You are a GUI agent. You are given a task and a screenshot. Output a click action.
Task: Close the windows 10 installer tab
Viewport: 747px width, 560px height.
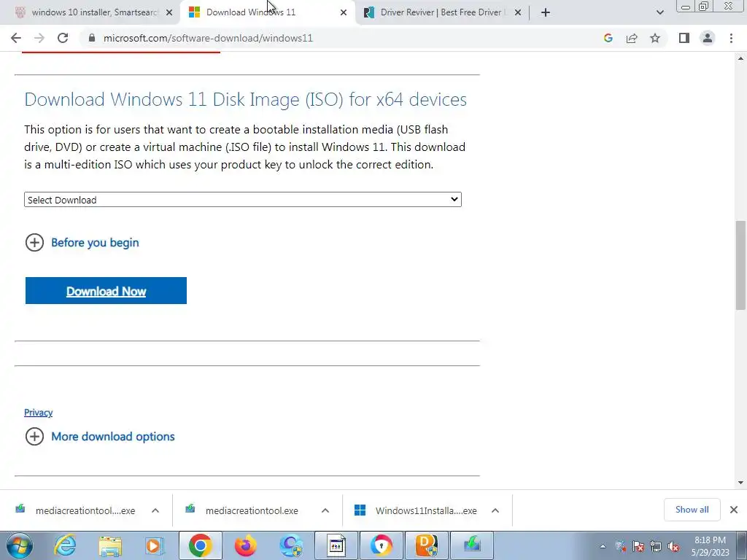coord(169,12)
